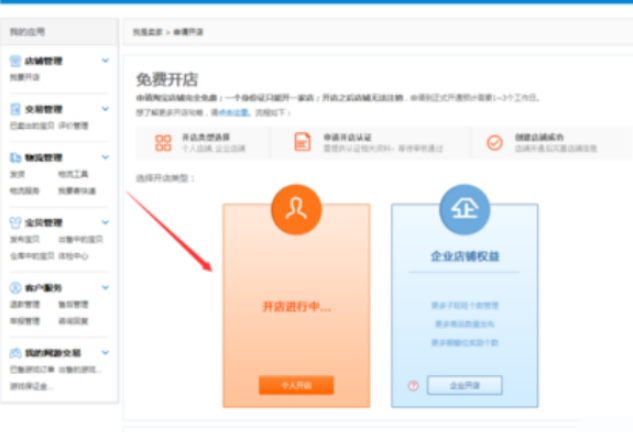Open 评价管理 in the sidebar menu
The height and width of the screenshot is (432, 633).
pyautogui.click(x=74, y=126)
